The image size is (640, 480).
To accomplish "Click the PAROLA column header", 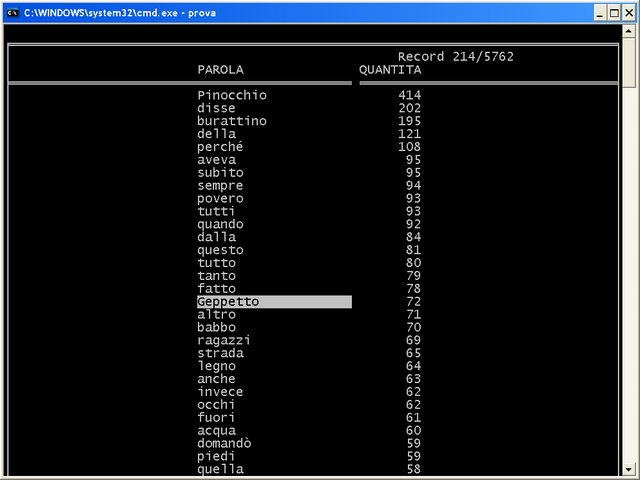I will coord(220,70).
